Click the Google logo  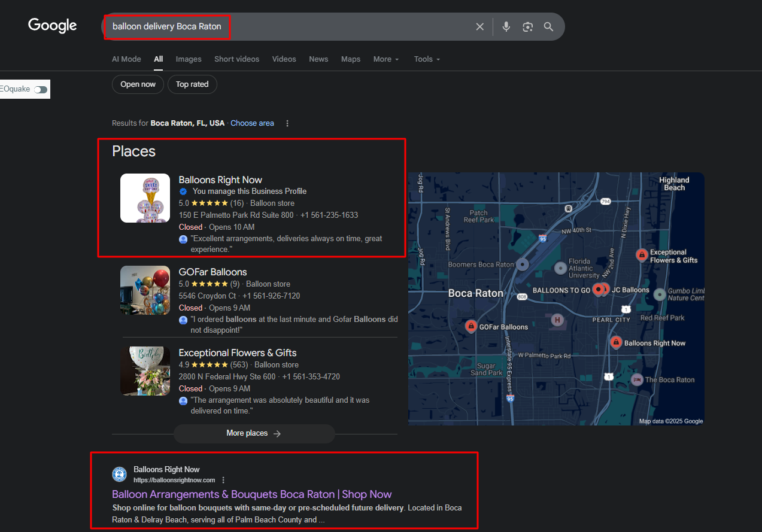click(53, 26)
